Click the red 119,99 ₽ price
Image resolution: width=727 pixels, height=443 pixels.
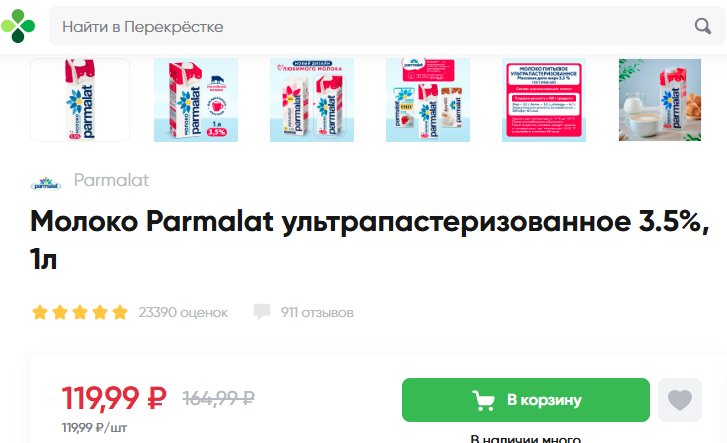[114, 398]
